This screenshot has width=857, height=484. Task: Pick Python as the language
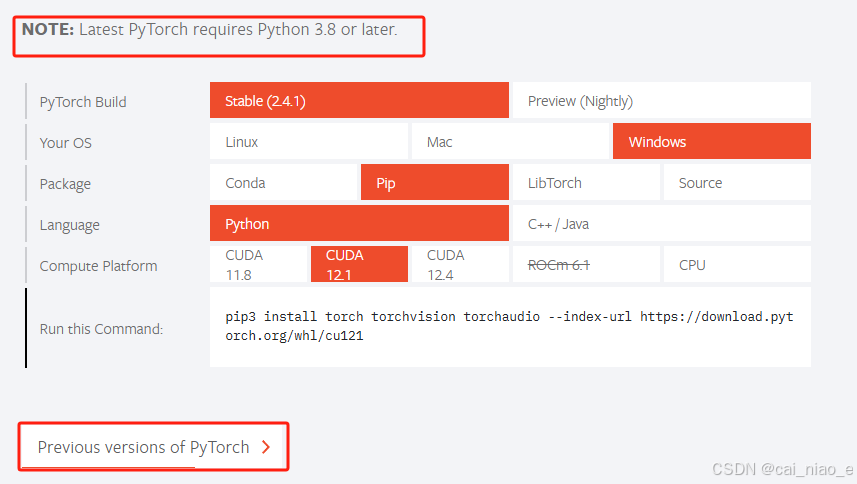(x=359, y=223)
